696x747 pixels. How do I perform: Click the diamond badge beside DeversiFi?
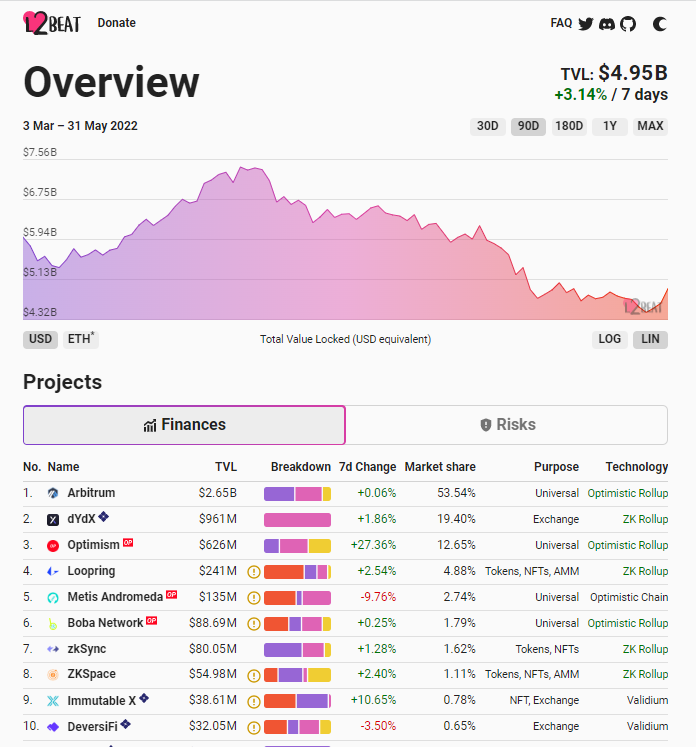(x=125, y=725)
